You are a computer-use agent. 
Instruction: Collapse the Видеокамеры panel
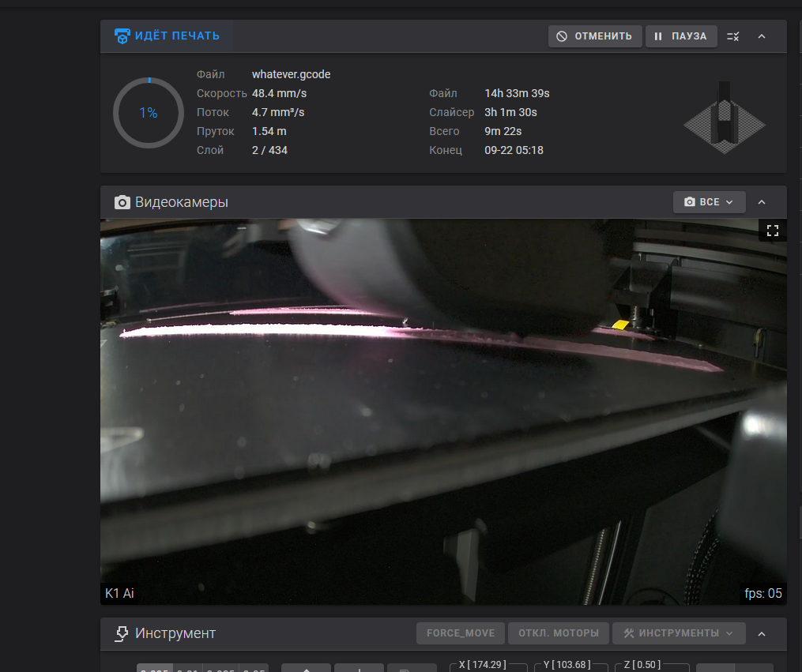pos(762,202)
